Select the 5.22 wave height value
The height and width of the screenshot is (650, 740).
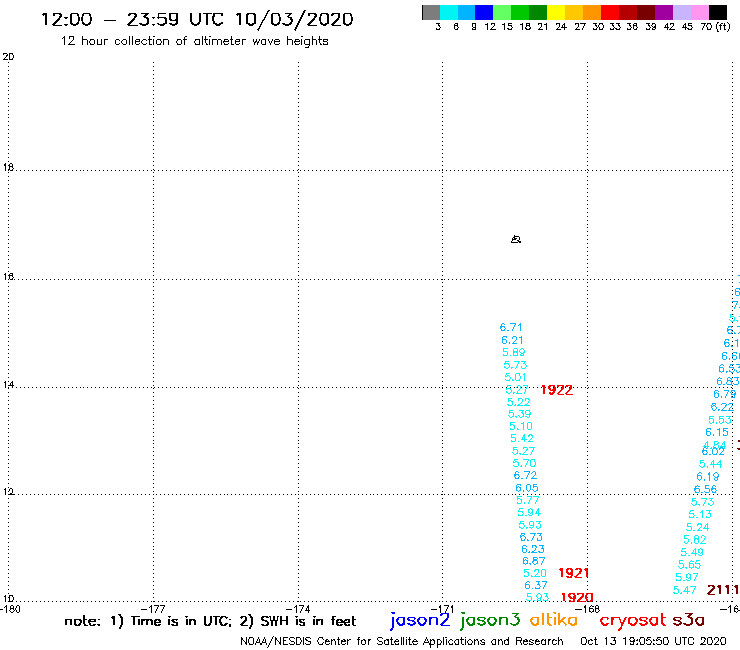pyautogui.click(x=519, y=402)
